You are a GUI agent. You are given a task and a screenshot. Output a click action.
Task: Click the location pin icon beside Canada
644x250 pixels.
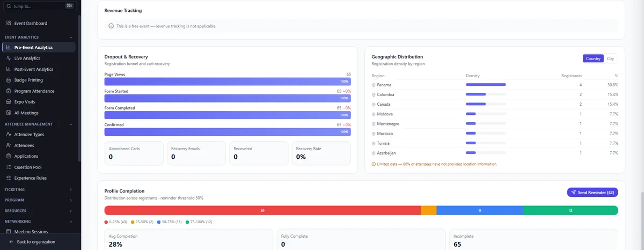pos(374,104)
